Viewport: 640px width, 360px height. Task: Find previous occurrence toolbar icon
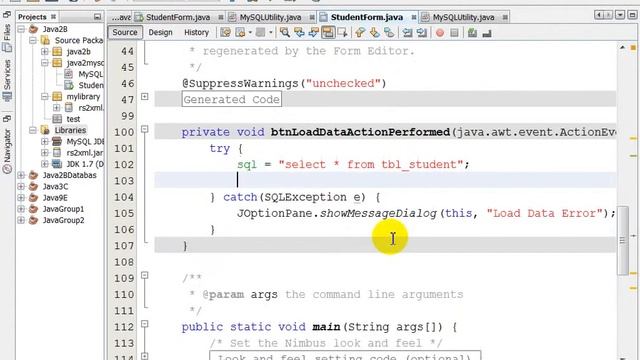pyautogui.click(x=299, y=33)
